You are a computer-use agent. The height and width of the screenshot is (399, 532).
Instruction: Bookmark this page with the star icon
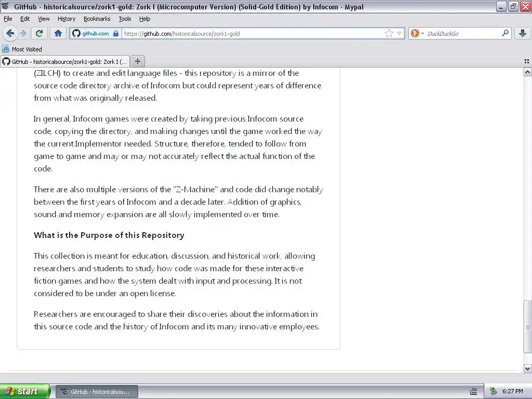[389, 33]
